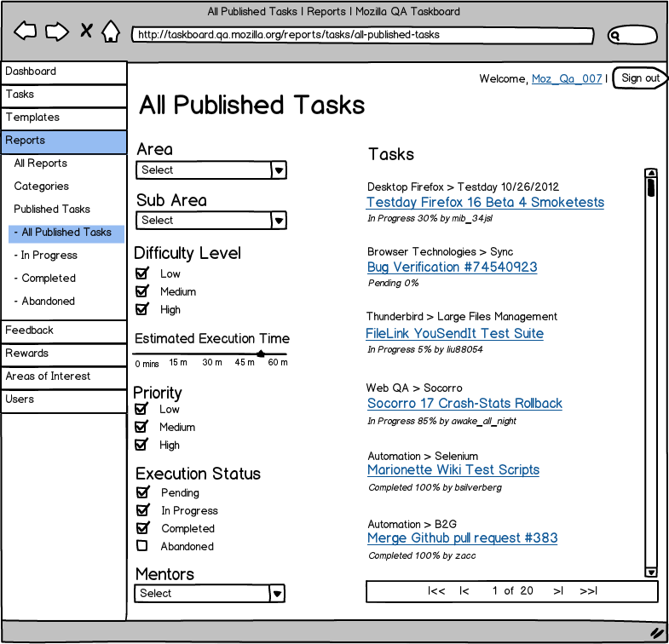
Task: Open Tasks in sidebar
Action: point(64,95)
